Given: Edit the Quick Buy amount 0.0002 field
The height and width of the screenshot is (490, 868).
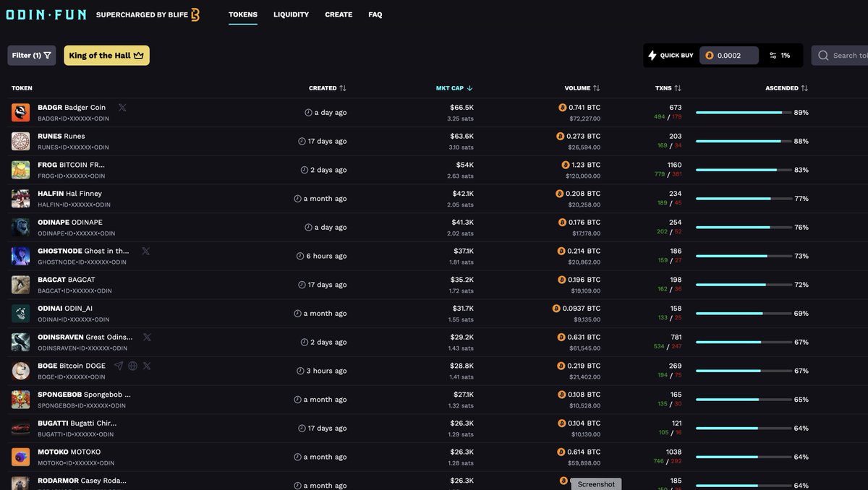Looking at the screenshot, I should point(729,56).
